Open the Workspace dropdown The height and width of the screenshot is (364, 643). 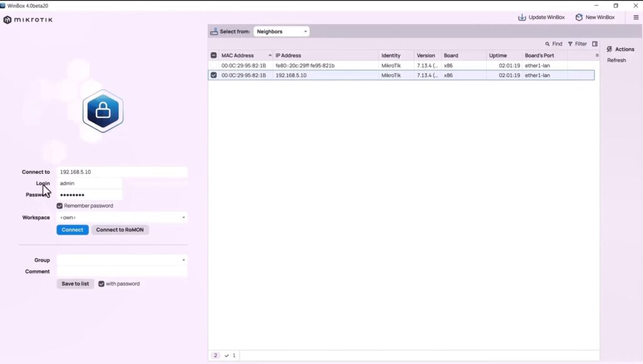[x=122, y=218]
